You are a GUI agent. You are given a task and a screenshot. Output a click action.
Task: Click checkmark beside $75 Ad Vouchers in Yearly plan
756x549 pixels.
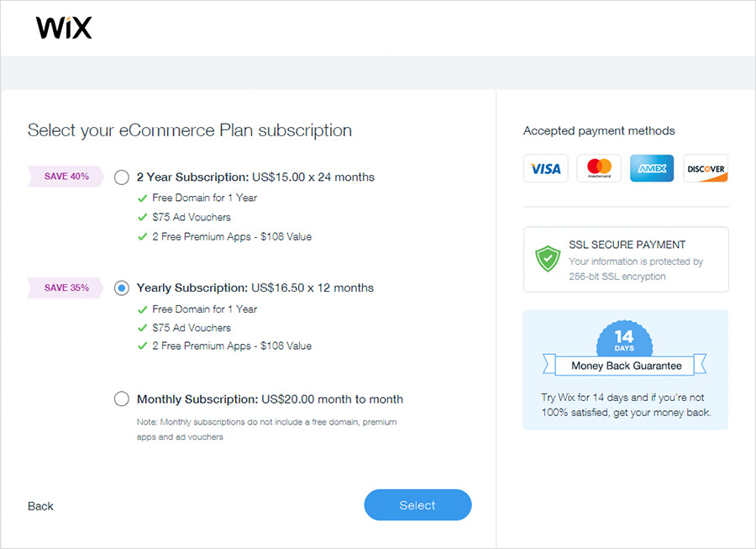[x=142, y=328]
